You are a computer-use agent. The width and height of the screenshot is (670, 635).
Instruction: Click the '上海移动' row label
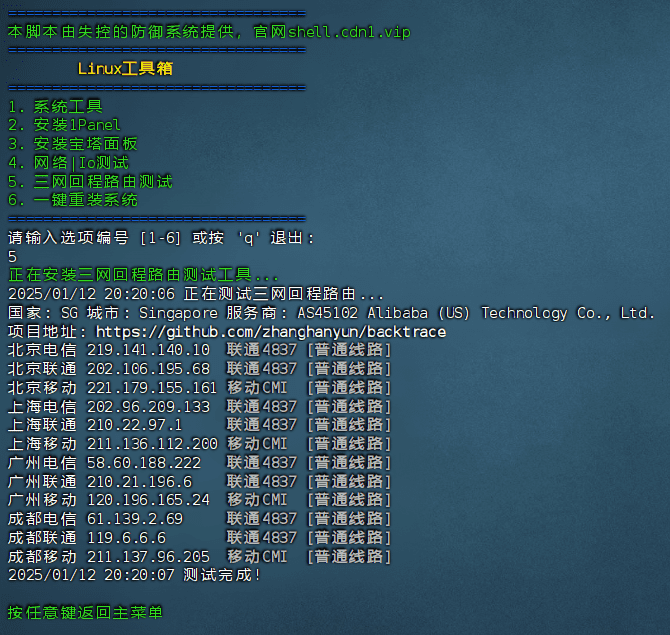click(42, 444)
